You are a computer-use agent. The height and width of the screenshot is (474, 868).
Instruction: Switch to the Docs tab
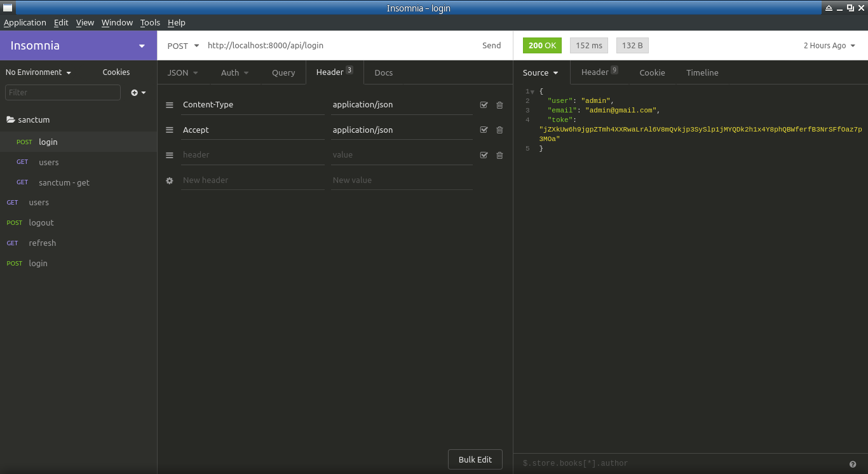(x=384, y=73)
